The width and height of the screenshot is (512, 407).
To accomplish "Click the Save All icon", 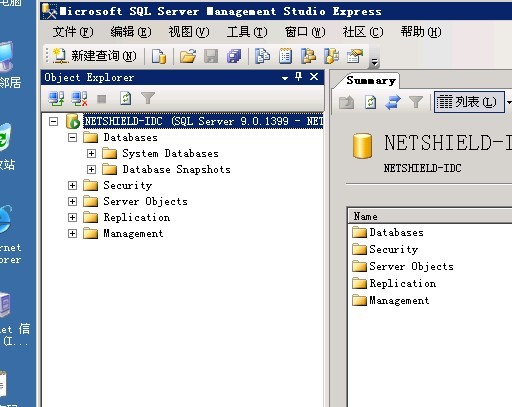I will (x=234, y=56).
